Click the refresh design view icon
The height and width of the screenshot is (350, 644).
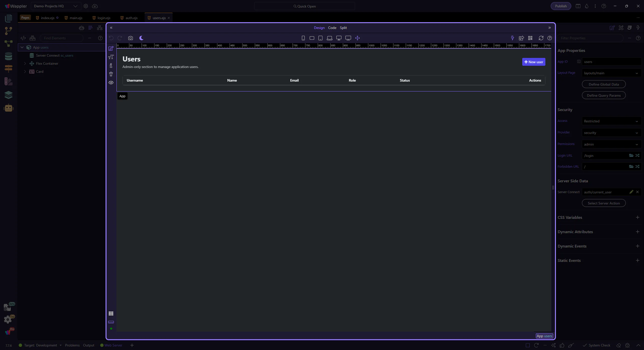coord(541,38)
